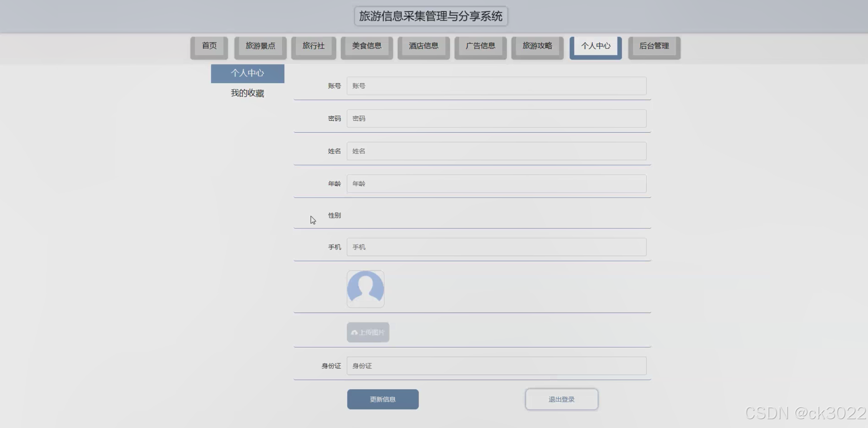This screenshot has width=868, height=428.
Task: Go to the 旅游景点 tab
Action: pyautogui.click(x=260, y=46)
